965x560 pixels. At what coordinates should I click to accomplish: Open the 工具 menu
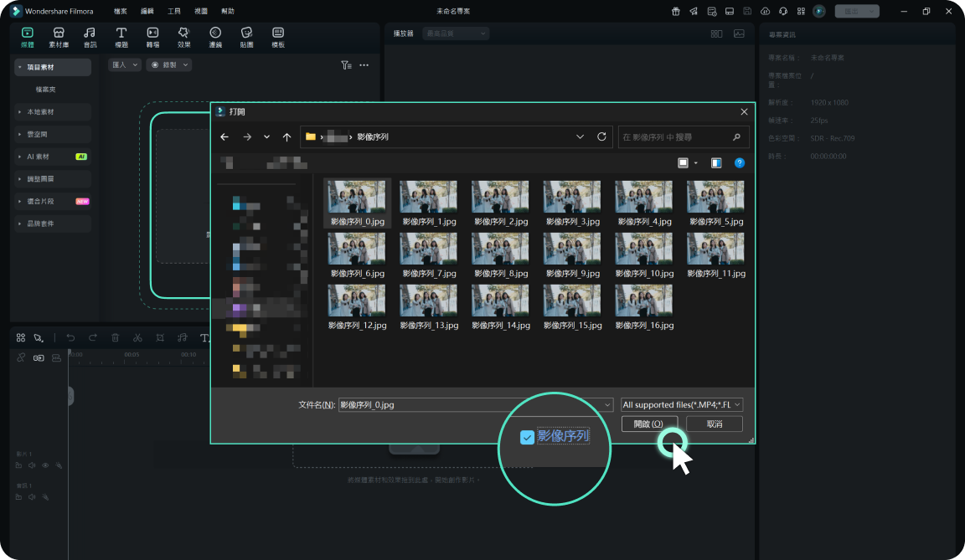point(174,11)
